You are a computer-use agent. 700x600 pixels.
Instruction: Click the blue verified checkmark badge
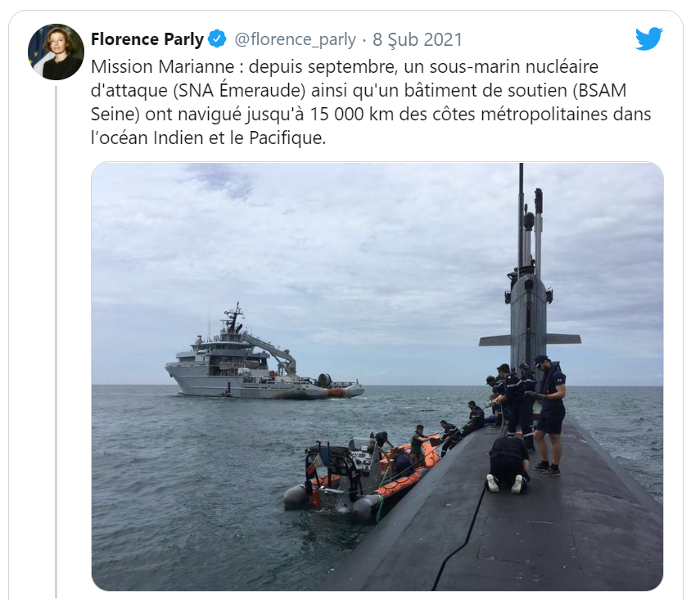(218, 39)
